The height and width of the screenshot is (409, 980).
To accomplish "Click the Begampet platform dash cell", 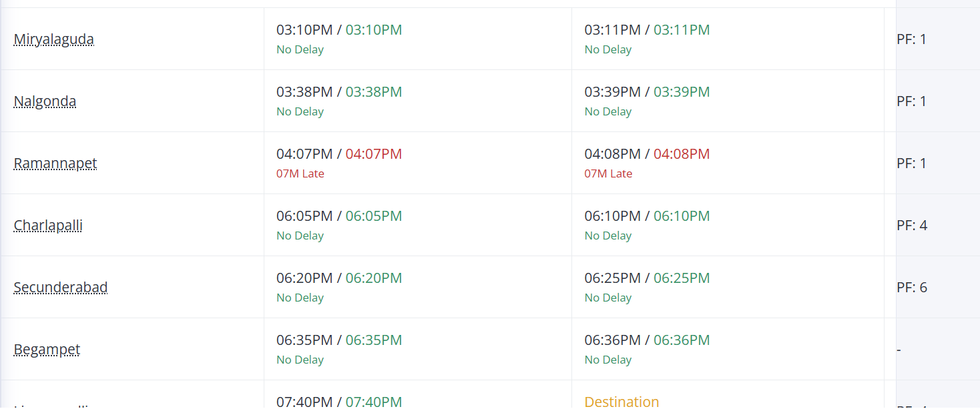I will tap(900, 350).
